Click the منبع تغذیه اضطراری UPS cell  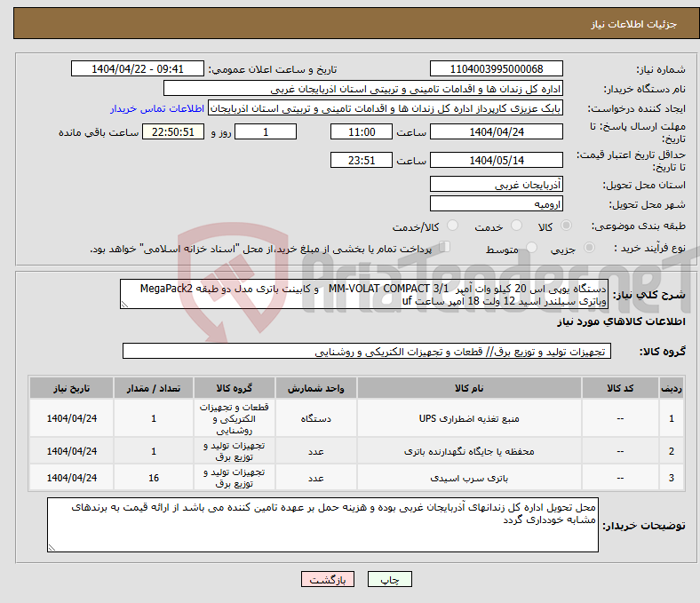[x=469, y=418]
